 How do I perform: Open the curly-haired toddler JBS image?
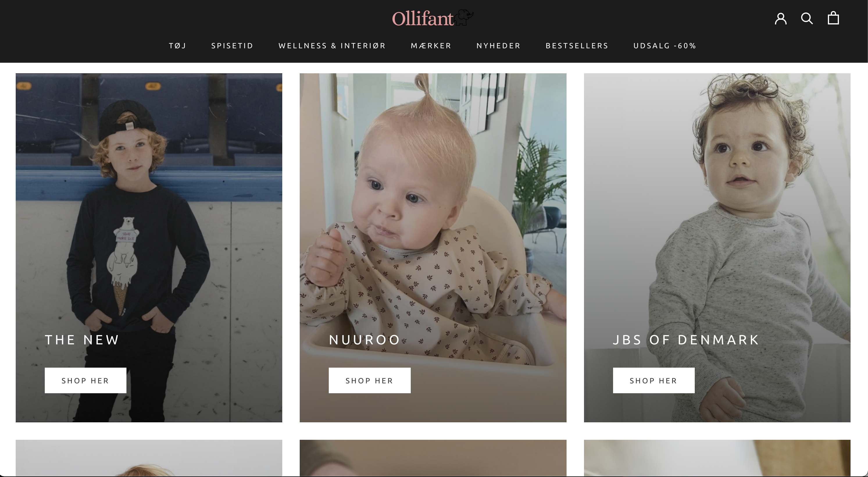717,202
